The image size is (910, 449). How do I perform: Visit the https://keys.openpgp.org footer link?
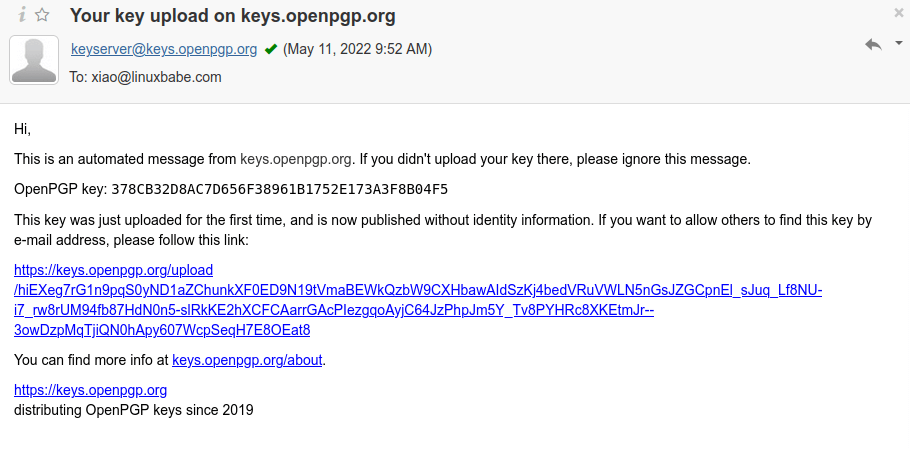(90, 390)
